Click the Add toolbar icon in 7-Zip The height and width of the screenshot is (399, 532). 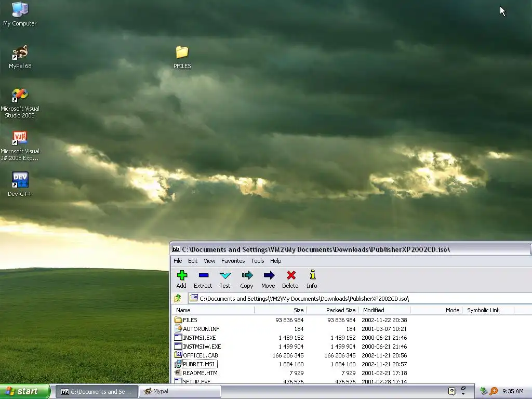click(181, 275)
